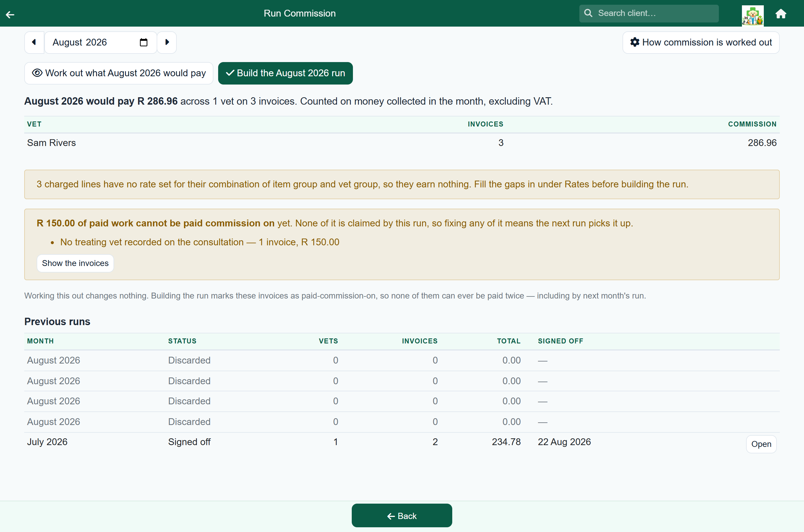Open the home screen icon

tap(781, 14)
